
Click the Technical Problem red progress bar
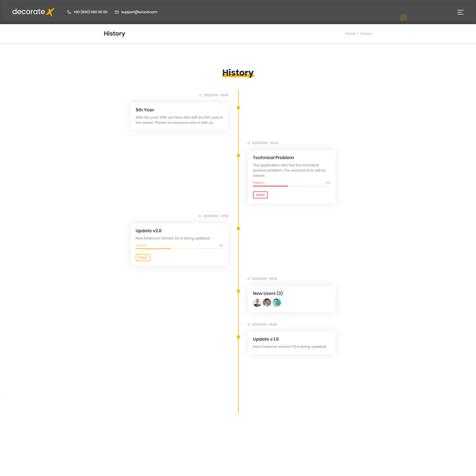(x=292, y=186)
